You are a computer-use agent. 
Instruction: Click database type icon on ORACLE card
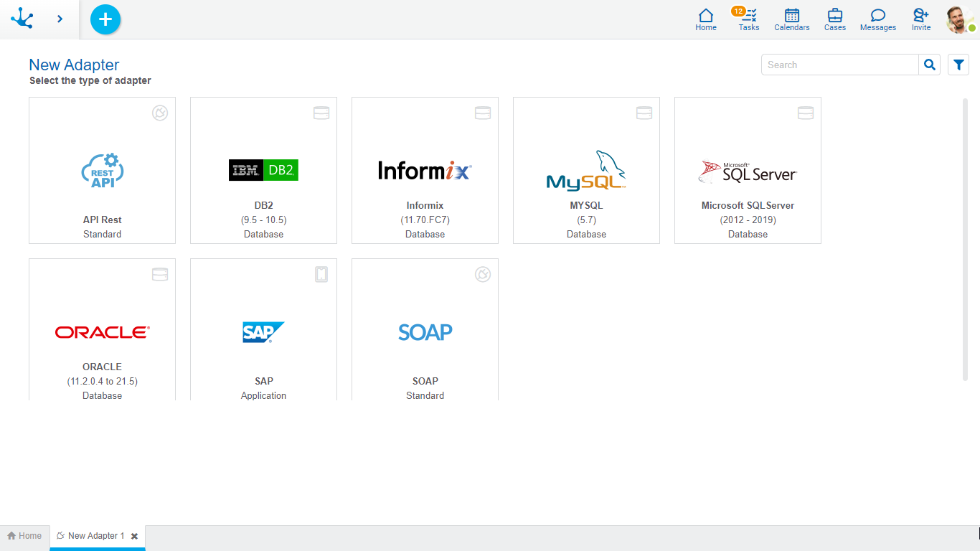tap(160, 274)
